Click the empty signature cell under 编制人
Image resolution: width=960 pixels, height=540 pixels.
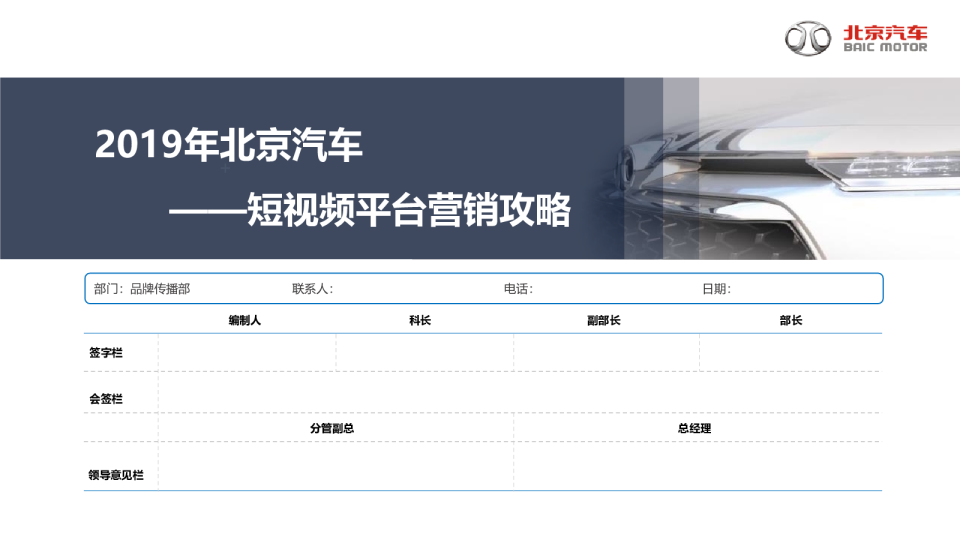coord(246,353)
